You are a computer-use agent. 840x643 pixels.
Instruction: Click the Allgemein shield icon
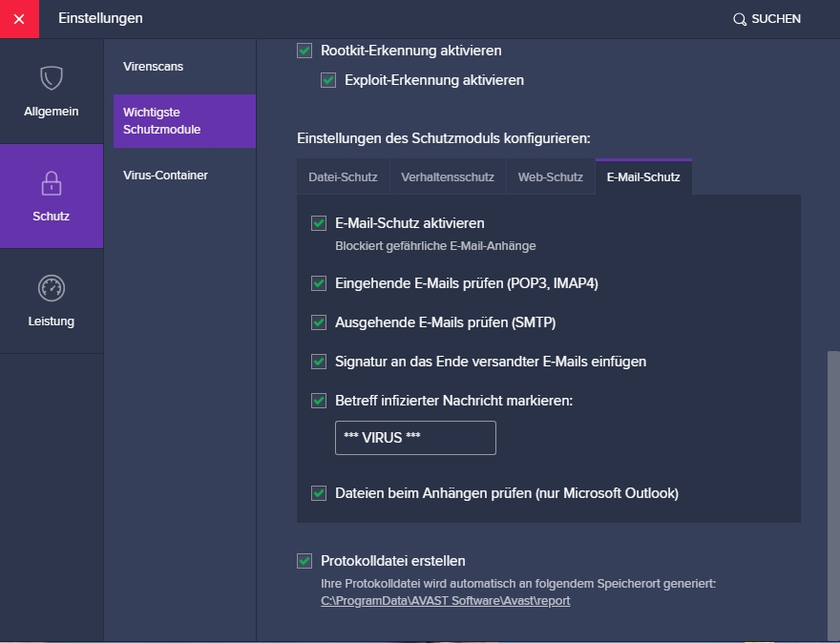[x=52, y=78]
